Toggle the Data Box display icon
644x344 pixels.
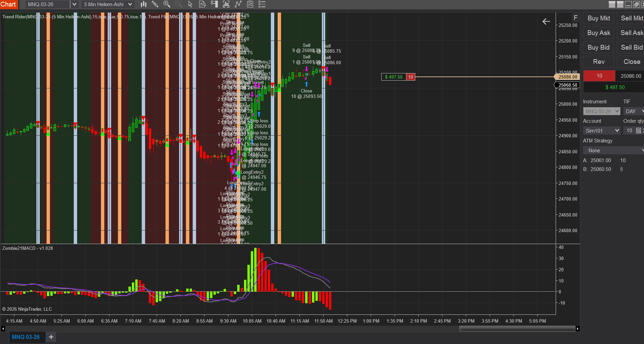pos(202,4)
